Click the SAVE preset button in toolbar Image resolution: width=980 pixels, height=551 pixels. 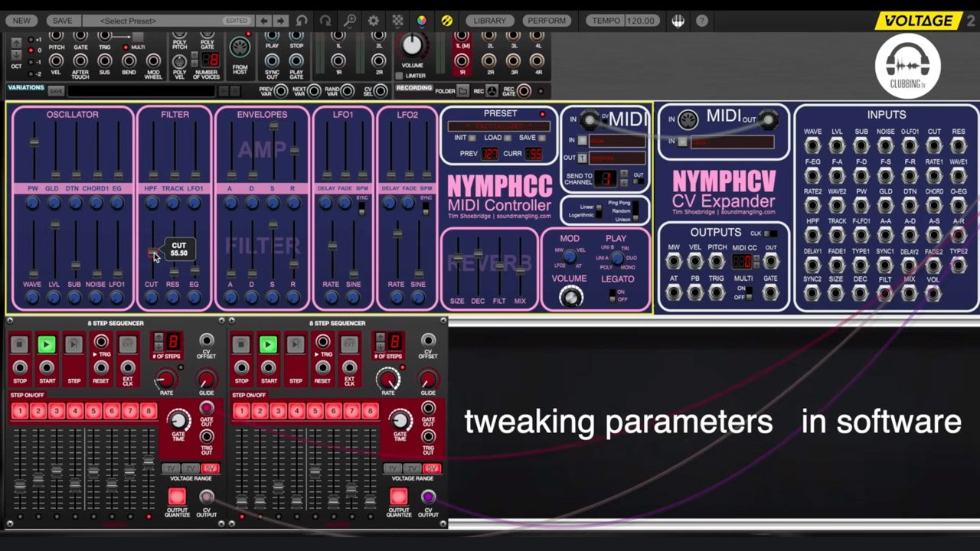point(63,21)
